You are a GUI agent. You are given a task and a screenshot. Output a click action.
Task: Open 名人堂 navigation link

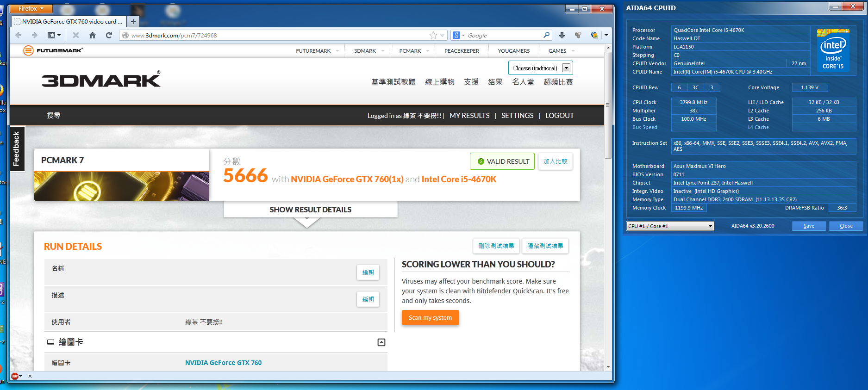click(x=523, y=82)
